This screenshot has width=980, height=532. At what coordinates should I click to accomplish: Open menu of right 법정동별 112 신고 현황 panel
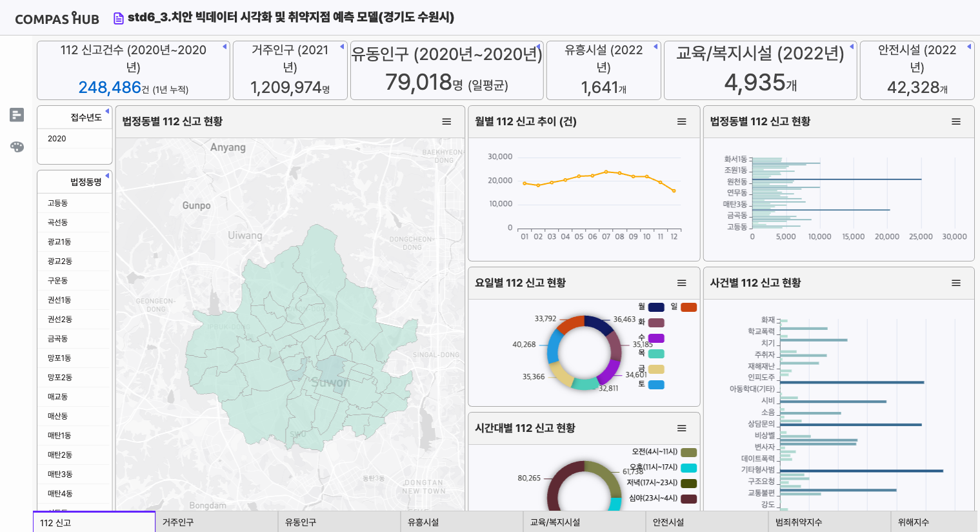pos(956,121)
